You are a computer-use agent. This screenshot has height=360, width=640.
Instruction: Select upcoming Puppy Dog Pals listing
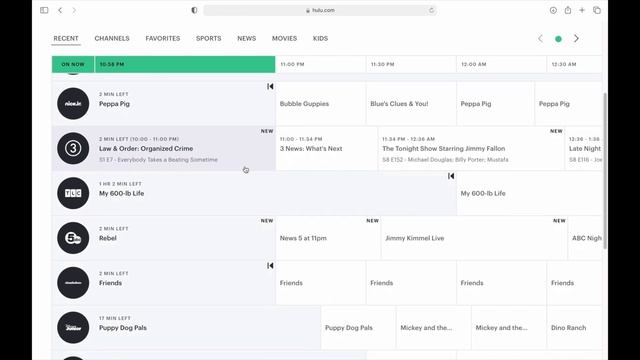tap(358, 328)
